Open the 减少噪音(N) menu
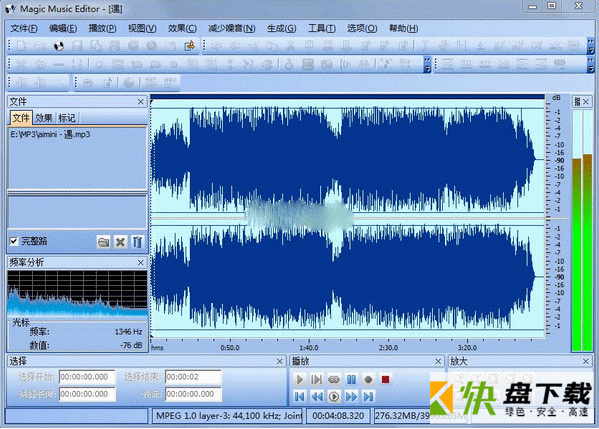 point(232,28)
